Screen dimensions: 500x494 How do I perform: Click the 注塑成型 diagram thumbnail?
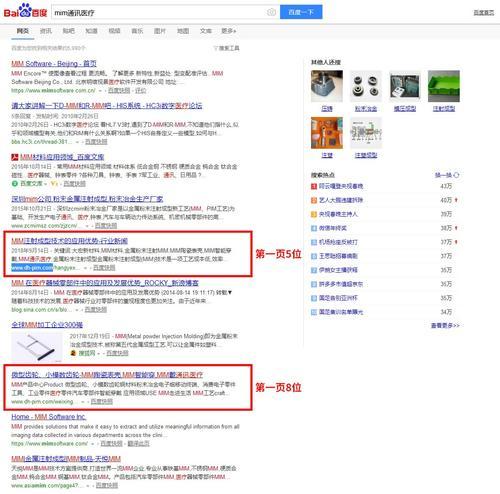click(366, 133)
